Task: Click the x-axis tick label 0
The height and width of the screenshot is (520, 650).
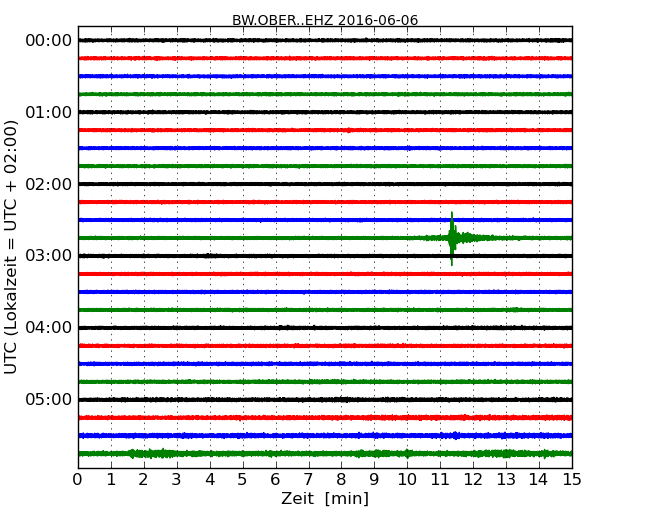Action: (78, 479)
